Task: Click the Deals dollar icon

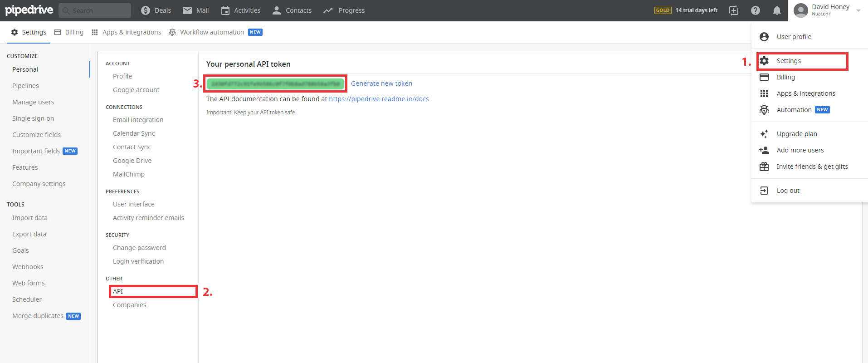Action: click(x=146, y=10)
